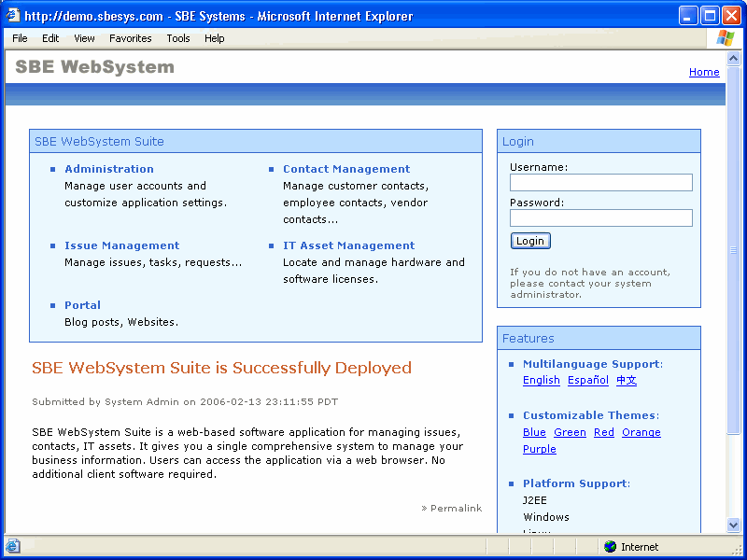Click the 'Successfully Deployed' post title
Viewport: 747px width, 560px height.
221,368
